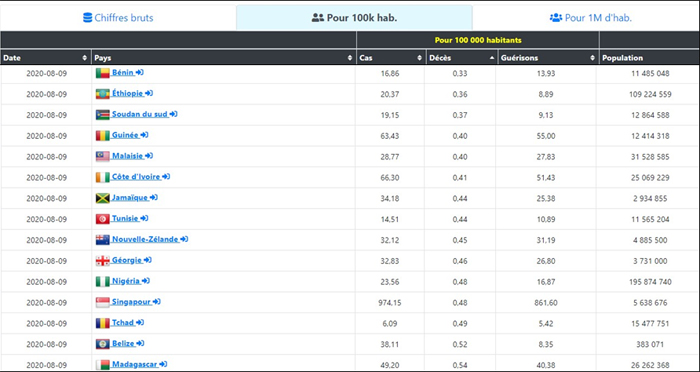700x372 pixels.
Task: Toggle sort on the Cas column
Action: coord(419,58)
